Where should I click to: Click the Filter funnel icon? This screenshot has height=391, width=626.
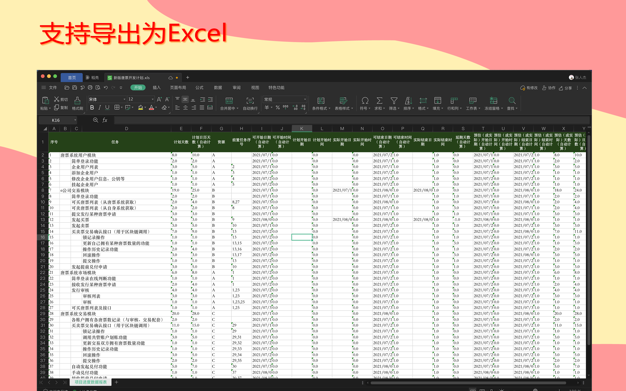(x=394, y=101)
